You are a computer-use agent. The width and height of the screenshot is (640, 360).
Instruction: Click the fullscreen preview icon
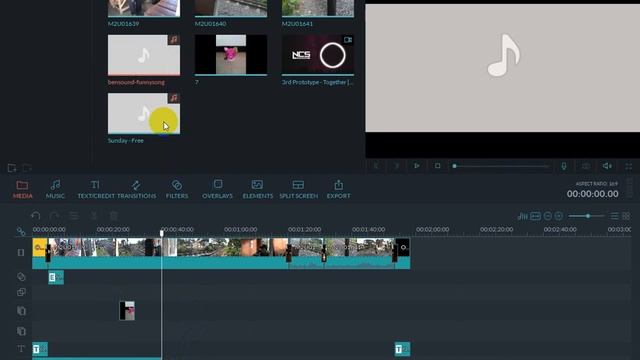629,166
